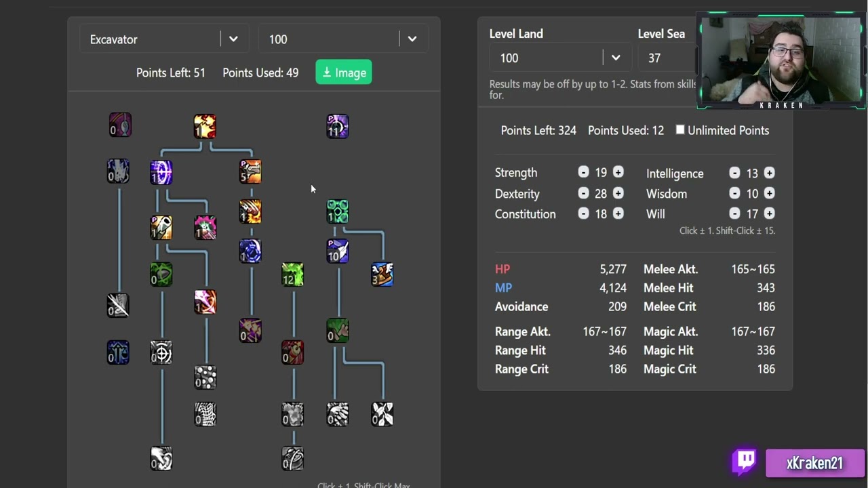
Task: Click the blue orb skill with 1 point
Action: point(250,251)
